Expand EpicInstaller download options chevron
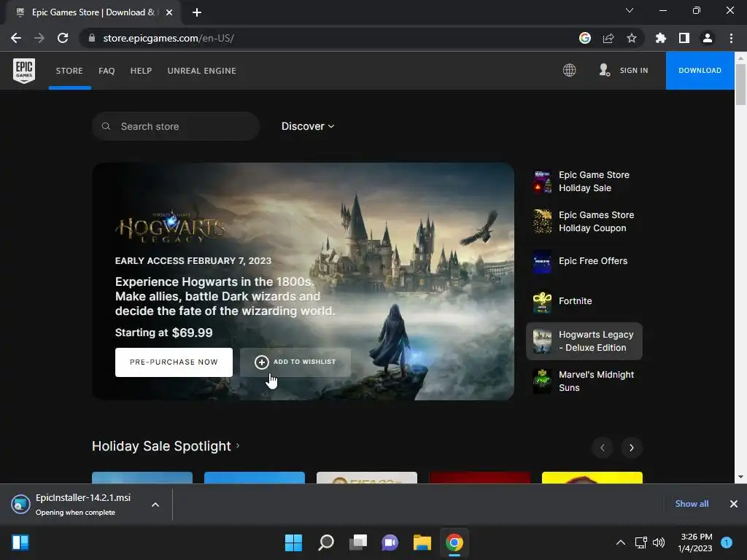 [155, 505]
